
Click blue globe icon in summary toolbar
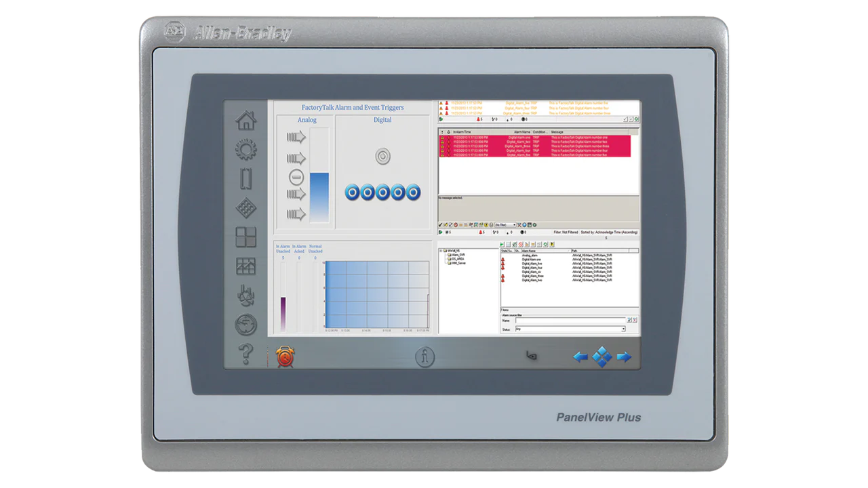pos(524,225)
